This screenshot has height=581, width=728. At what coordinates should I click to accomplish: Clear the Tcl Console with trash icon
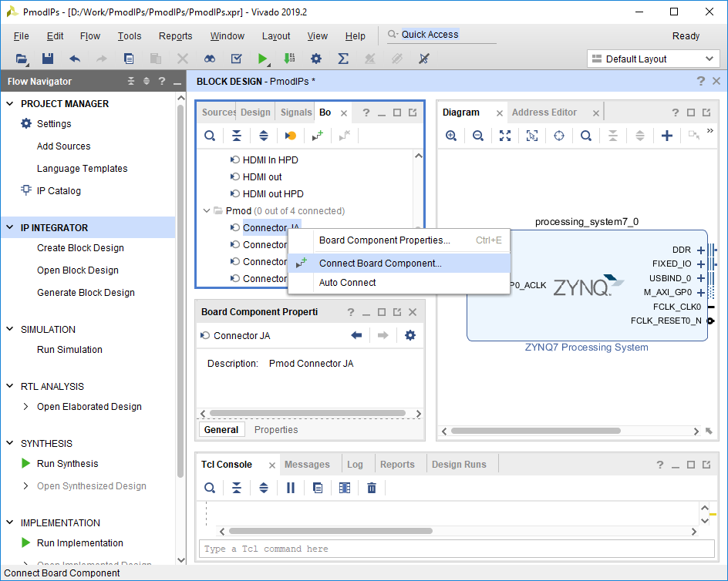coord(372,488)
